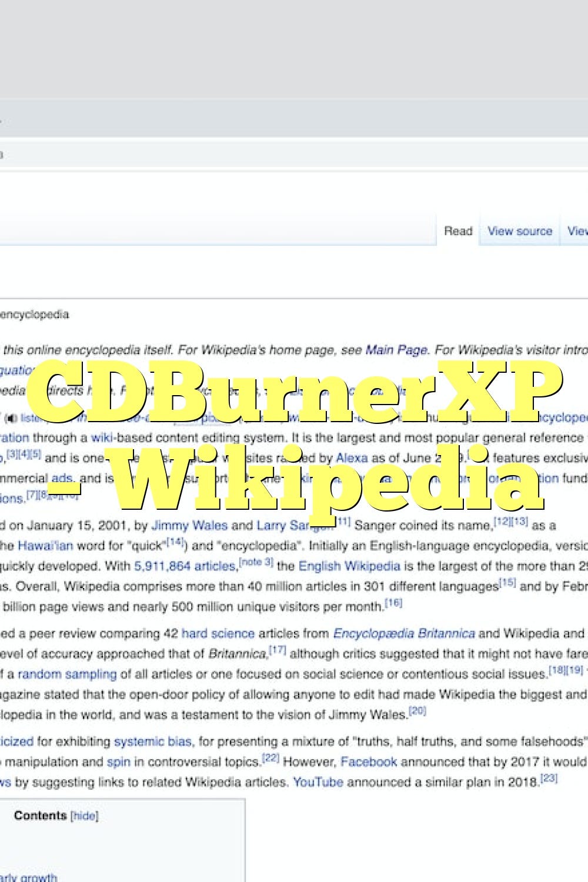
Task: Open the Encyclopædia Britannica link
Action: click(x=404, y=633)
